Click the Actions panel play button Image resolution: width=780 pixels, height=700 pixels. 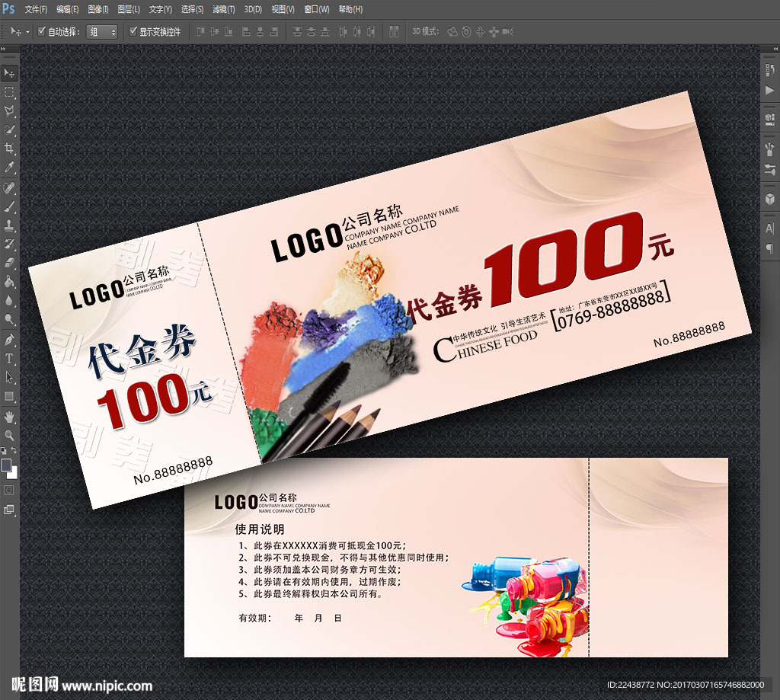[x=769, y=90]
